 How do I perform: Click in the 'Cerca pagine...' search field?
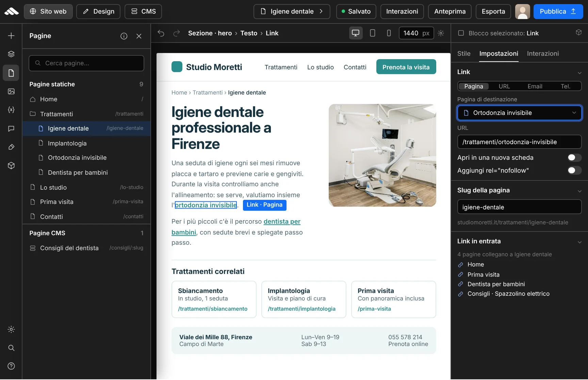pos(86,63)
